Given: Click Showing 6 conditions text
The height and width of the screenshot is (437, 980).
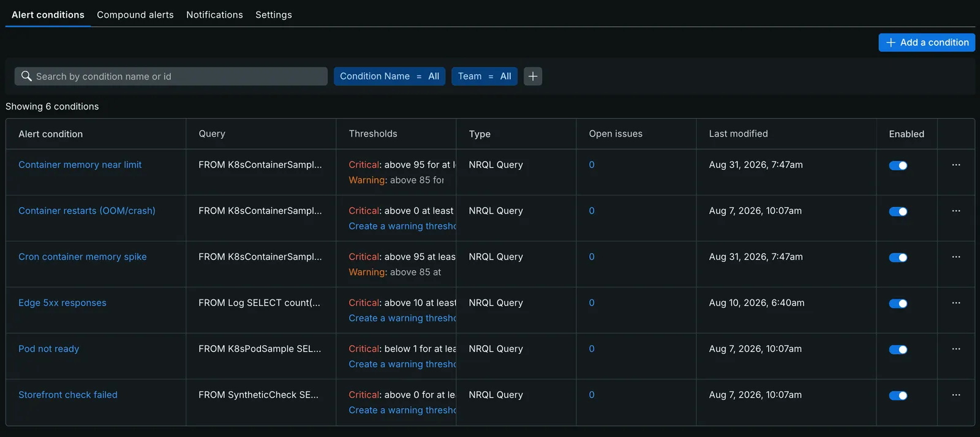Looking at the screenshot, I should 52,106.
